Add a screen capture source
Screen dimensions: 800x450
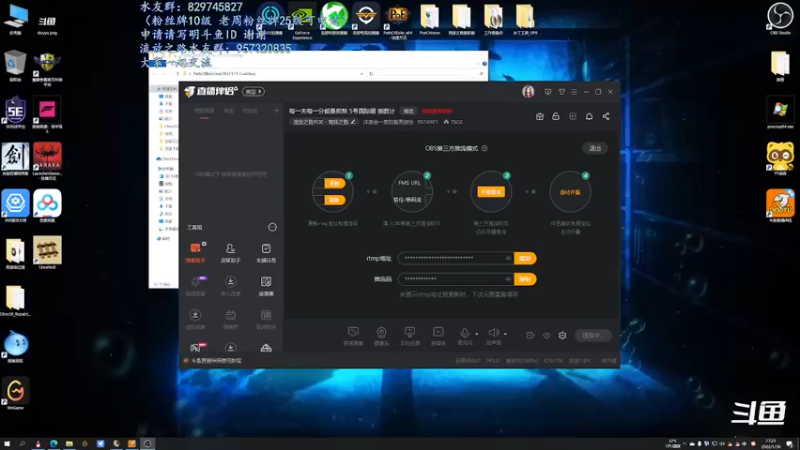[x=353, y=336]
